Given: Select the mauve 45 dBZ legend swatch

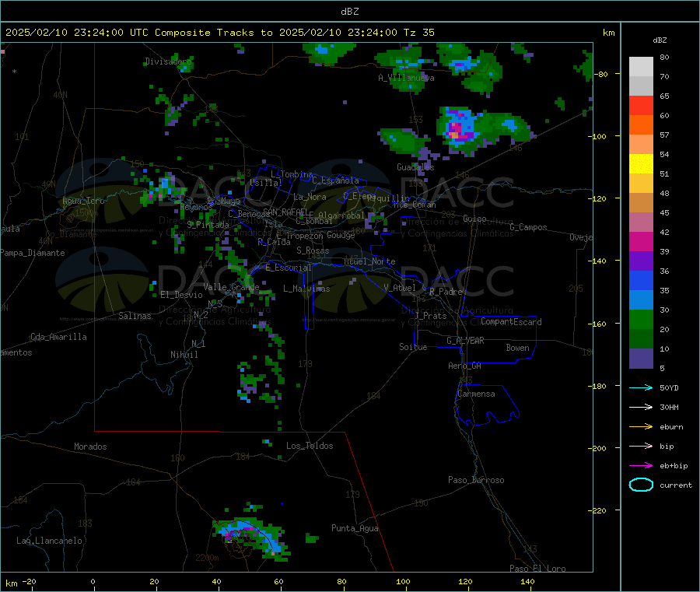Looking at the screenshot, I should pyautogui.click(x=641, y=222).
